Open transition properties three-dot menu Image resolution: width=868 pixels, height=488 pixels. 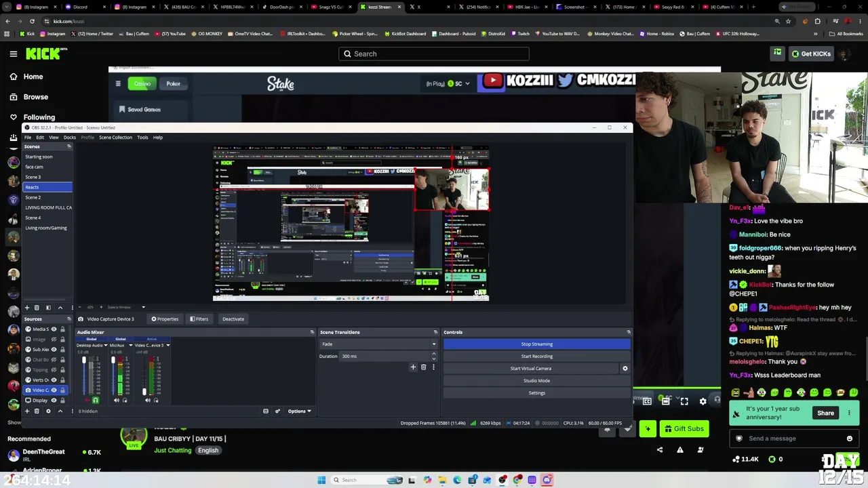coord(433,367)
